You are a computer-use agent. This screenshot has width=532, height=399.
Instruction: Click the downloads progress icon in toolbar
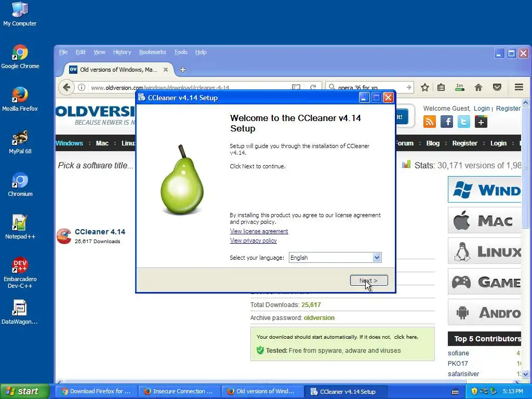460,87
